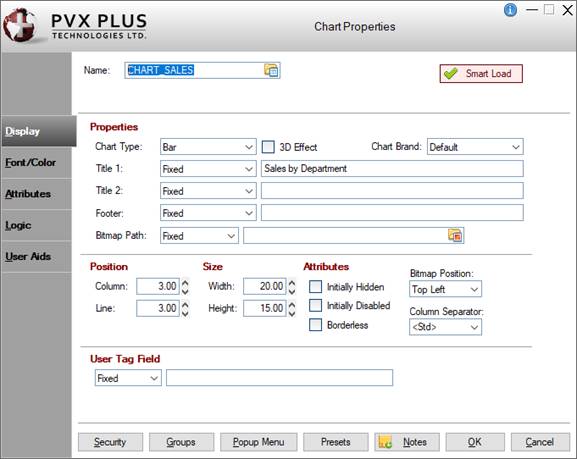Screen dimensions: 577x459
Task: Open the Chart Brand dropdown
Action: point(475,147)
